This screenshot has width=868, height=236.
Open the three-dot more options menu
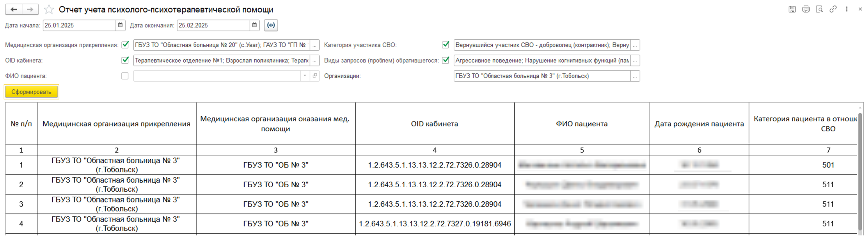click(x=846, y=9)
